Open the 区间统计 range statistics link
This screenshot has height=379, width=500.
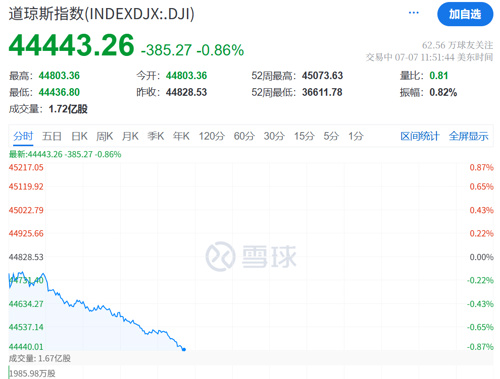(420, 136)
